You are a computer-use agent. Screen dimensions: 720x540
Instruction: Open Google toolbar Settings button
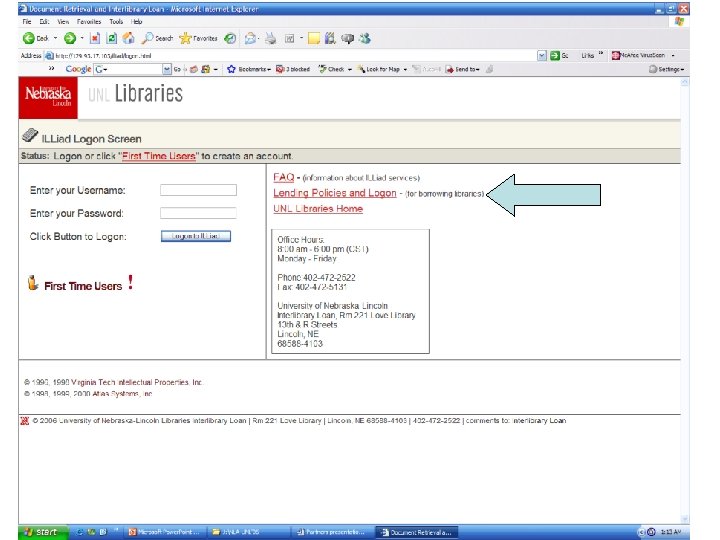[x=666, y=69]
